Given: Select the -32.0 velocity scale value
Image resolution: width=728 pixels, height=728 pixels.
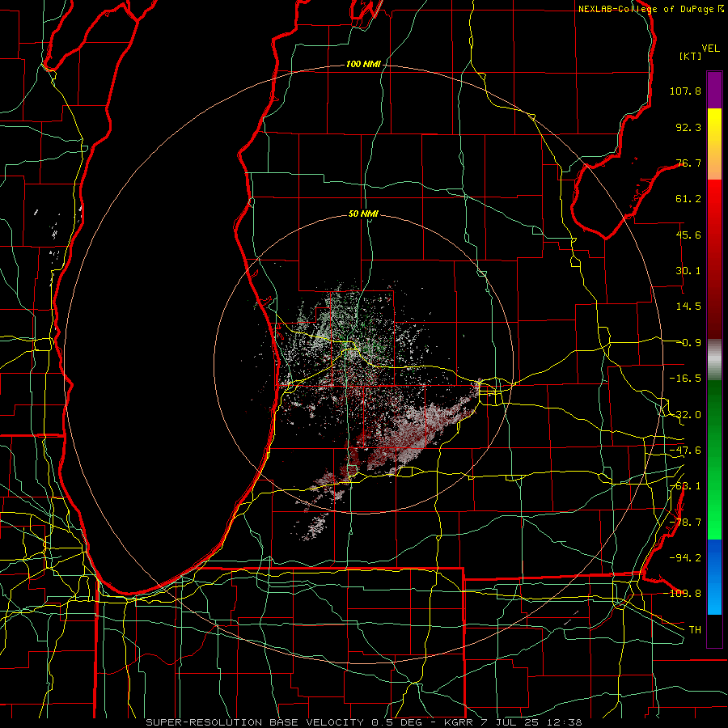Looking at the screenshot, I should [x=685, y=415].
